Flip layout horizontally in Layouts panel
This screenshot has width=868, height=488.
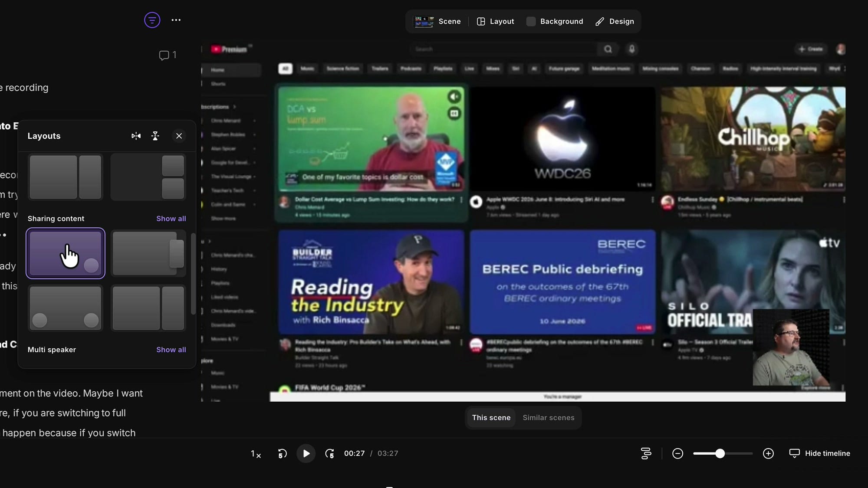(x=136, y=136)
